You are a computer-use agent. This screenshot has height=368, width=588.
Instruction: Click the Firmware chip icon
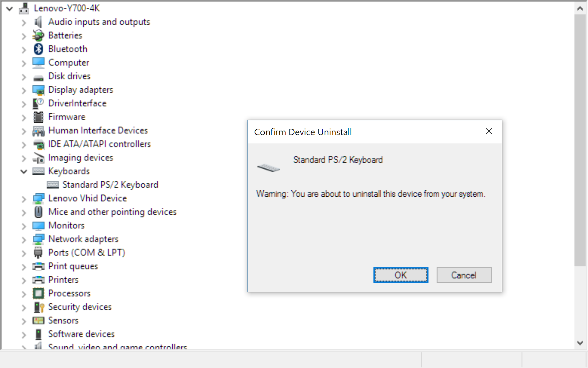[x=38, y=117]
